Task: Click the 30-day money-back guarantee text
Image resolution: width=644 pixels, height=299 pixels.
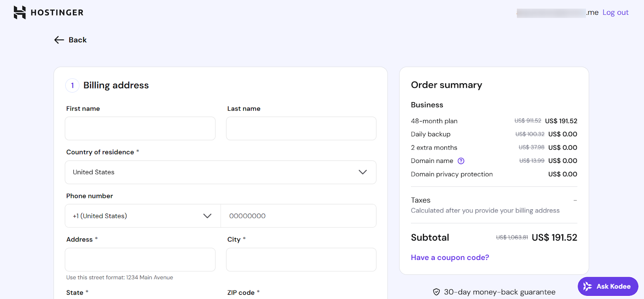Action: point(500,292)
